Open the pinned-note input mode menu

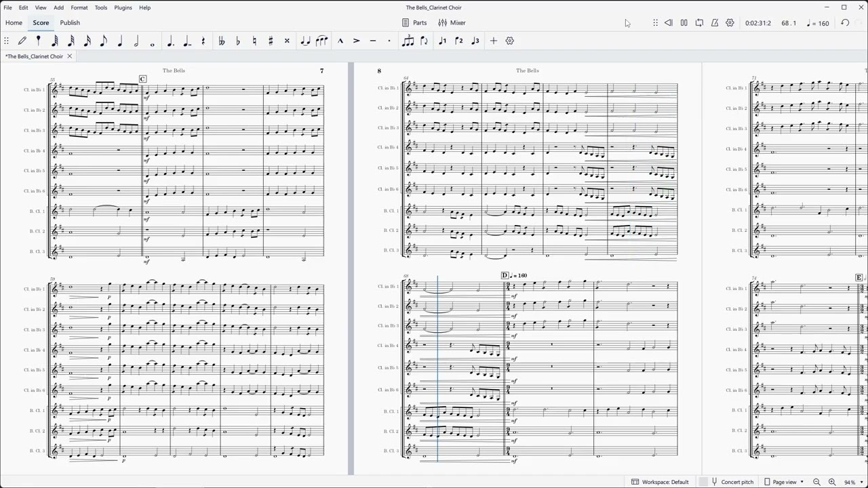[39, 41]
